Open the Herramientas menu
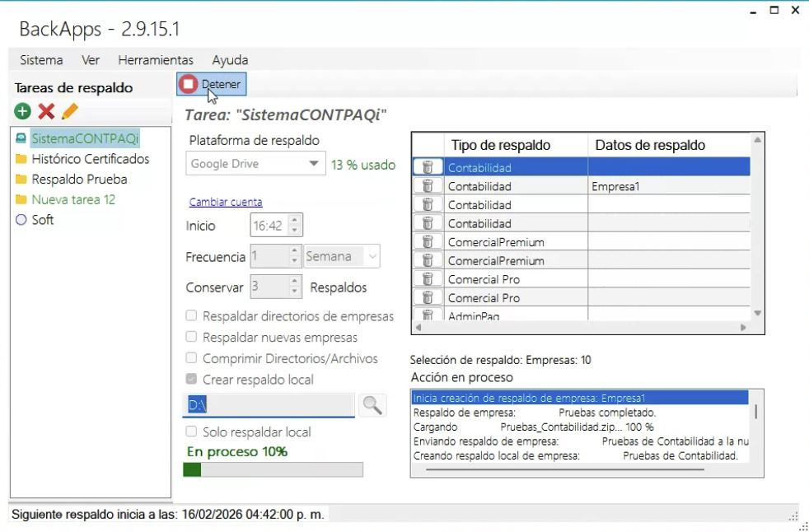This screenshot has height=532, width=809. click(156, 60)
